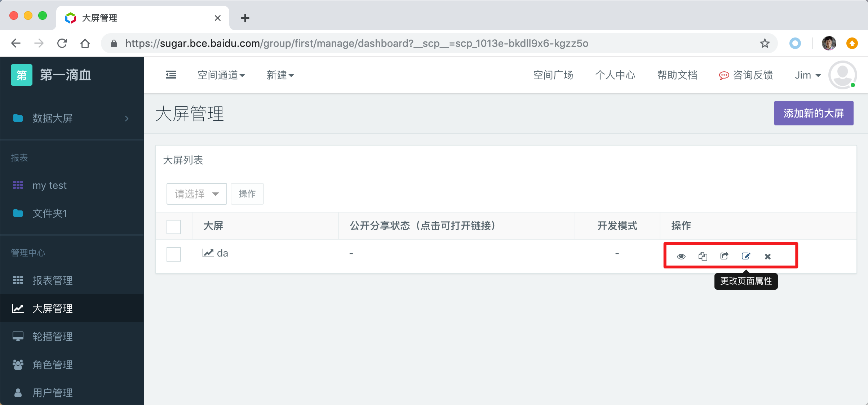This screenshot has width=868, height=405.
Task: Preview the da dashboard with eye icon
Action: click(x=681, y=256)
